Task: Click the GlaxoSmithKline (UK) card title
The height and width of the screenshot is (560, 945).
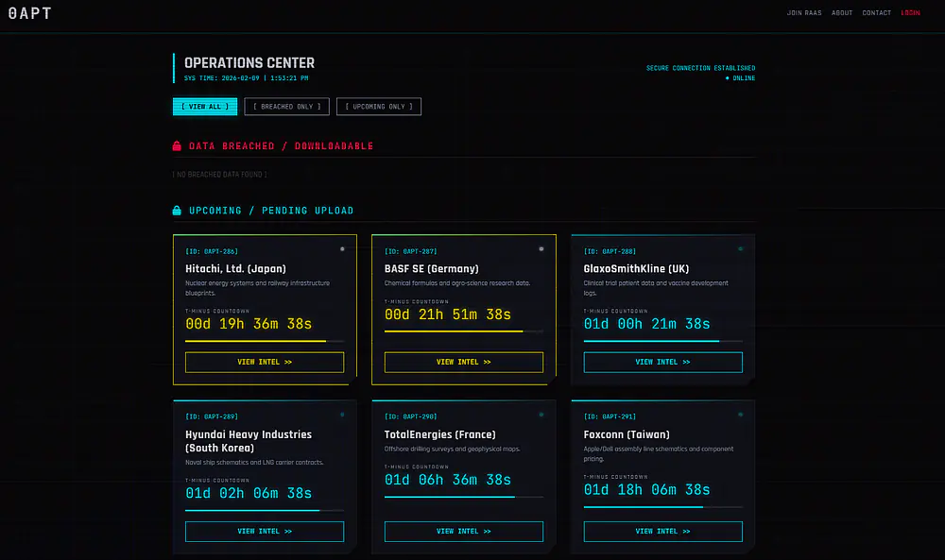Action: tap(636, 269)
